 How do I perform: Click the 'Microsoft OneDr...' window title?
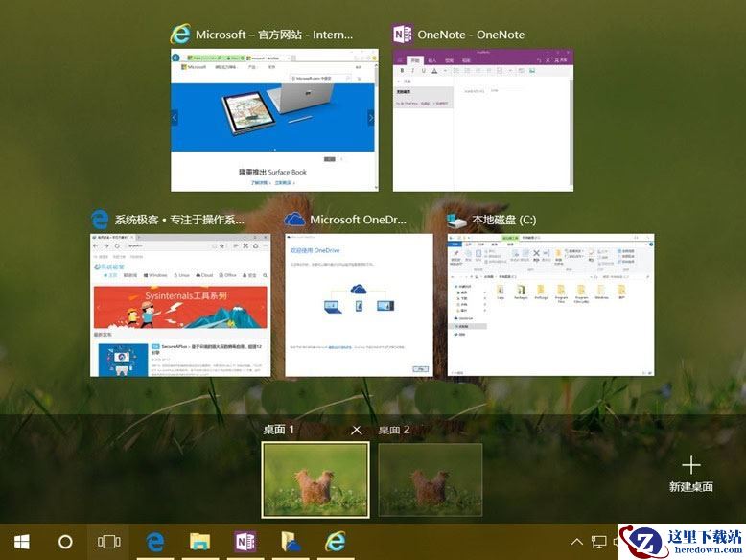(359, 220)
